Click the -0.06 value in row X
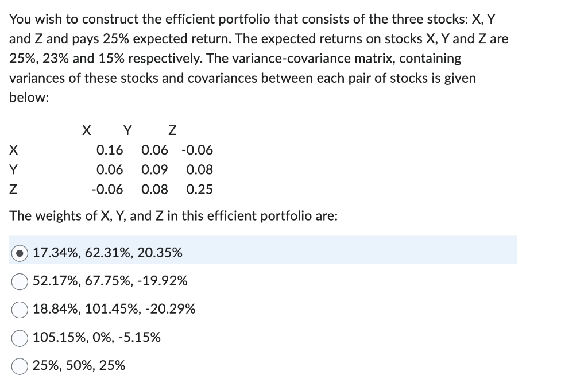Screen dimensions: 588x390 [x=198, y=150]
